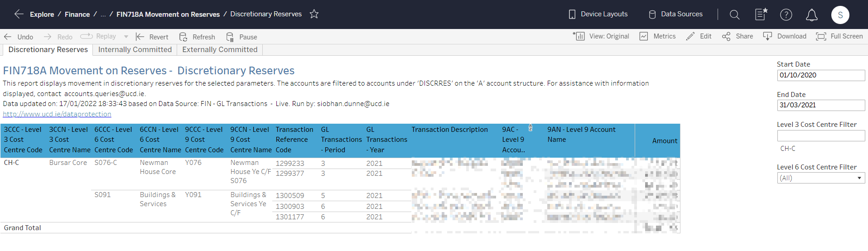
Task: Click the back arrow icon
Action: tap(19, 14)
